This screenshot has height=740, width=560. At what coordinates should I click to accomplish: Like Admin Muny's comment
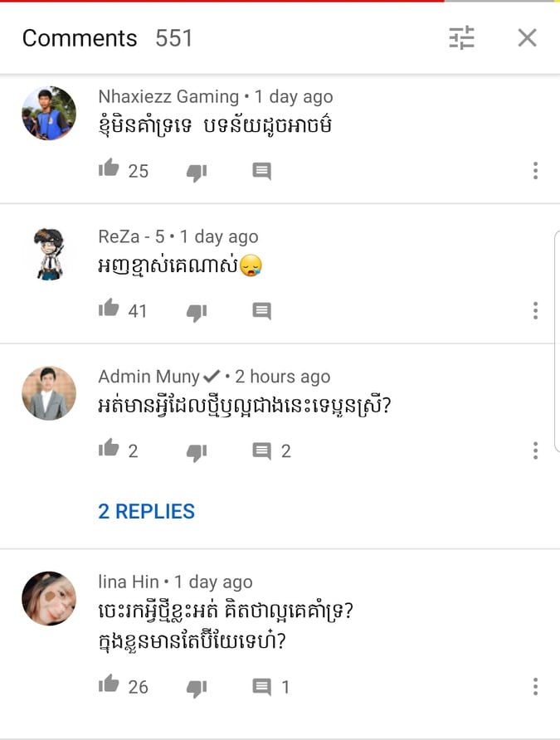pos(109,448)
